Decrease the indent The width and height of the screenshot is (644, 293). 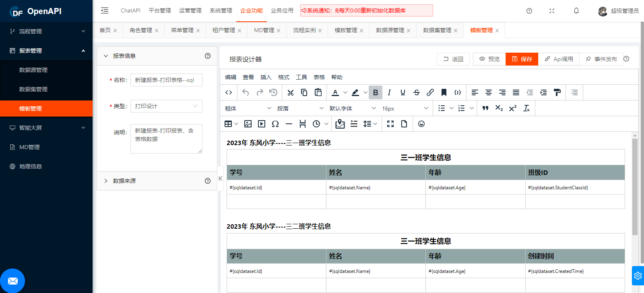tap(530, 92)
